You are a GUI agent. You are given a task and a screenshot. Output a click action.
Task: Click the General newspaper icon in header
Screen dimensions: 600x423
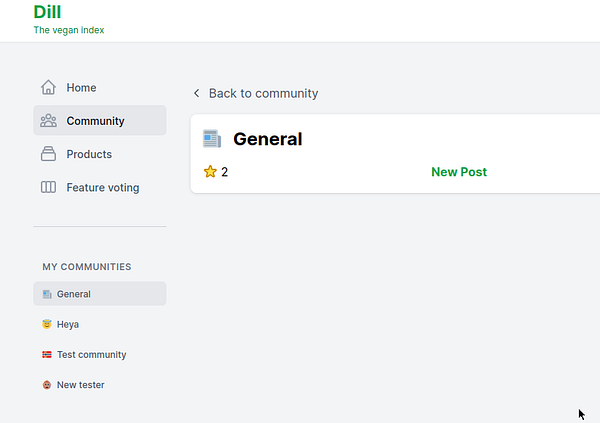tap(212, 139)
